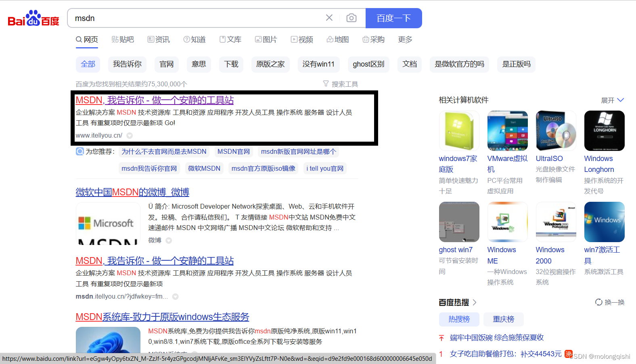The width and height of the screenshot is (636, 364).
Task: Open the windows7家庭版 thumbnail
Action: (459, 131)
